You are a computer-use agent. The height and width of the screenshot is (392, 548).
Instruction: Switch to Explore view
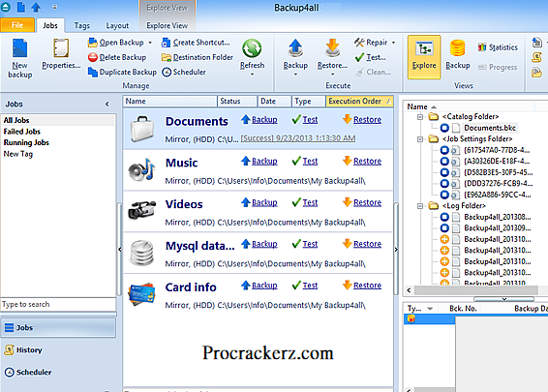(x=424, y=57)
